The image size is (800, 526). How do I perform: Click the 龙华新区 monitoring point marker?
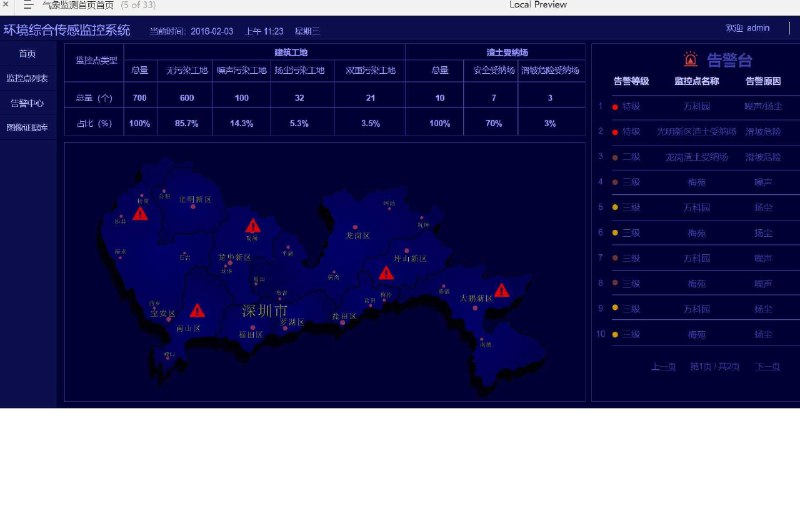[x=230, y=263]
